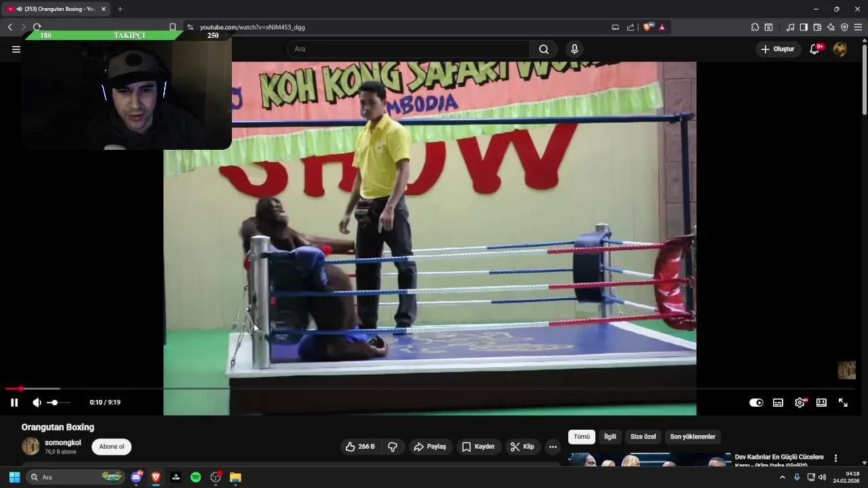This screenshot has height=488, width=868.
Task: Select the Son yüklenenler filter chip
Action: point(693,436)
